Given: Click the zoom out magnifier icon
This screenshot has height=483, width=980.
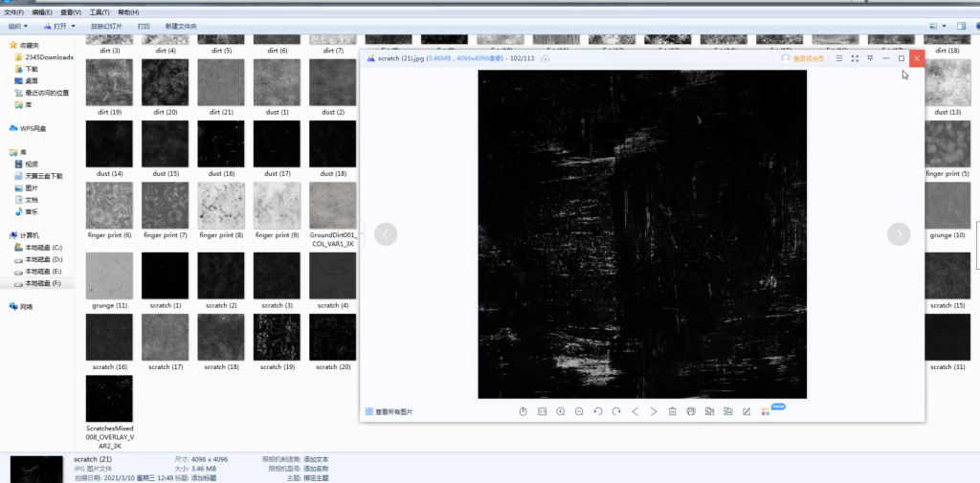Looking at the screenshot, I should click(x=579, y=411).
